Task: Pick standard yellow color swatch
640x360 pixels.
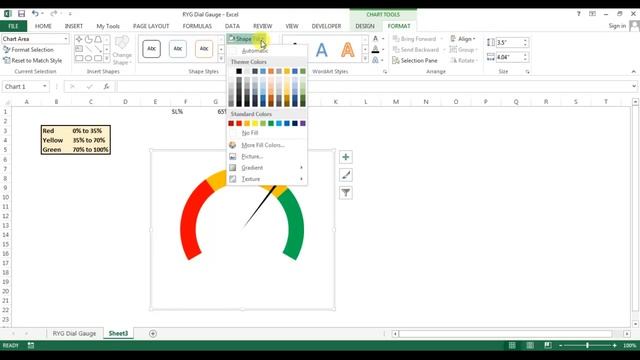Action: click(x=255, y=123)
